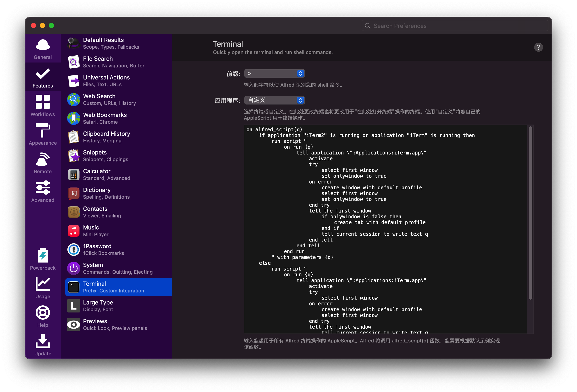Click the red close window button
The width and height of the screenshot is (577, 392).
point(33,26)
